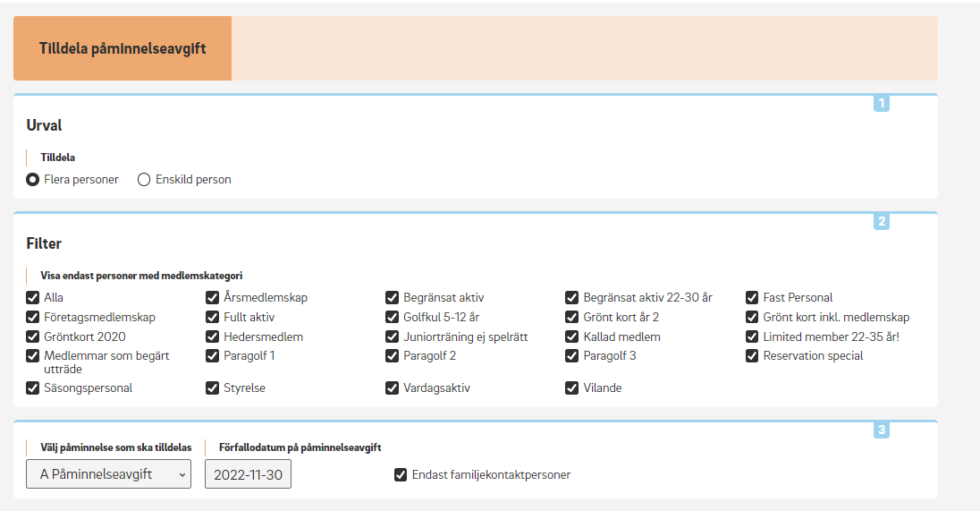The image size is (980, 511).
Task: Untick the Fullt aktiv checkbox
Action: point(213,317)
